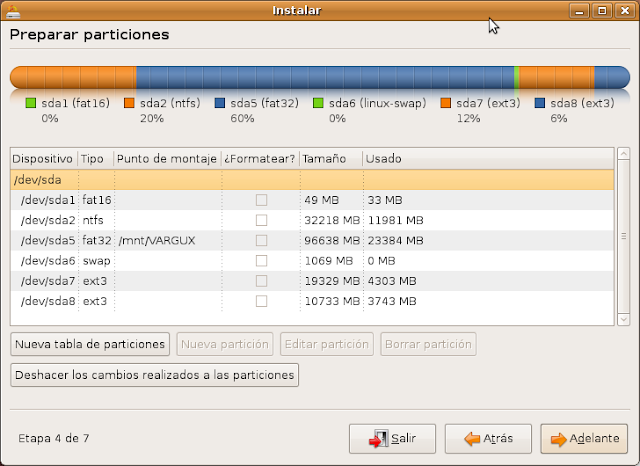This screenshot has height=466, width=640.
Task: Click the Editar partición button
Action: 327,344
